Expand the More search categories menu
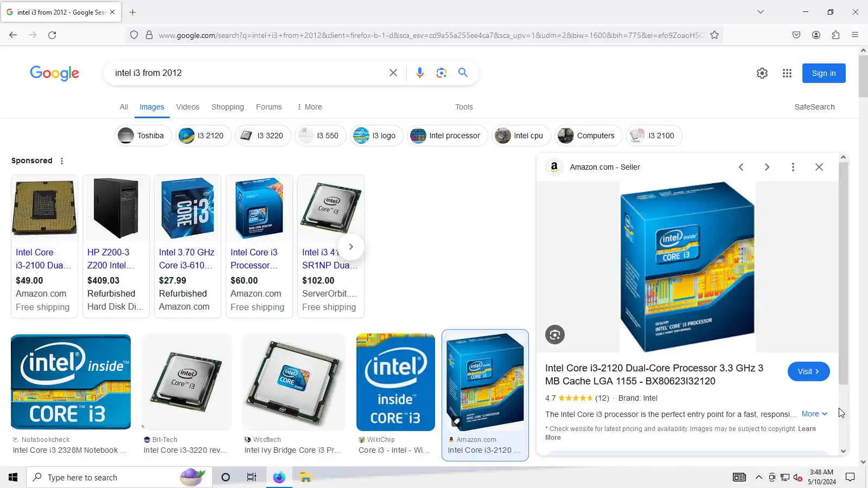 [309, 107]
